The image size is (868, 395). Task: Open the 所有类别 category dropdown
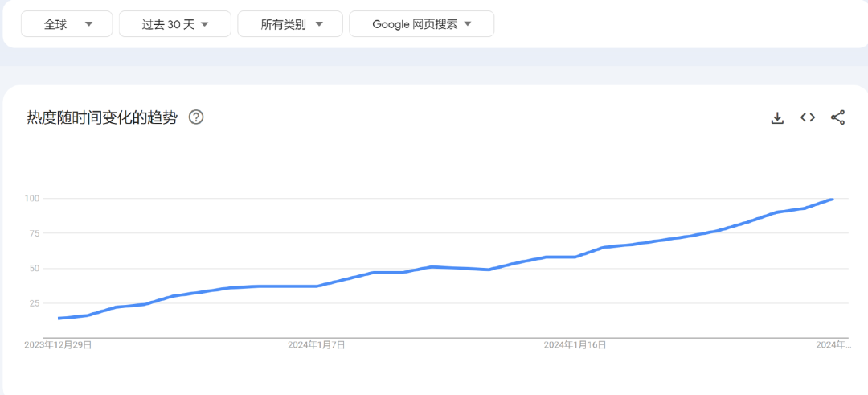click(290, 24)
